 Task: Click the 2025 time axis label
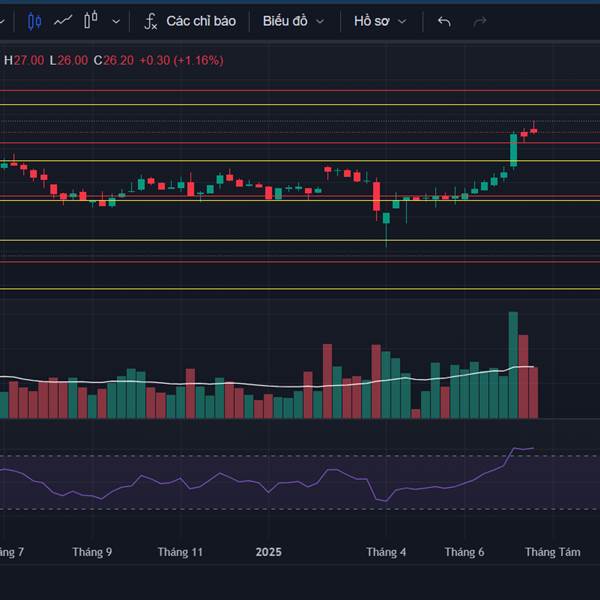269,552
